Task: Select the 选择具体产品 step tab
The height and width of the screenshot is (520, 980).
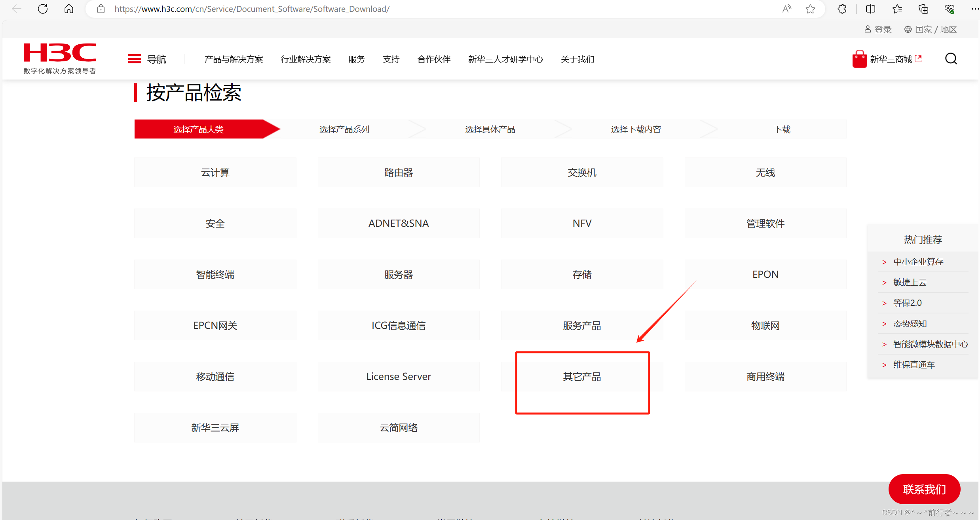Action: coord(490,129)
